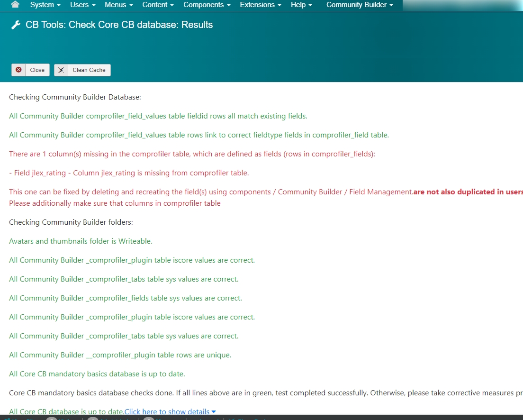Screen dimensions: 523x420
Task: Click 'All Core CB database is up to date.' text
Action: coord(67,411)
